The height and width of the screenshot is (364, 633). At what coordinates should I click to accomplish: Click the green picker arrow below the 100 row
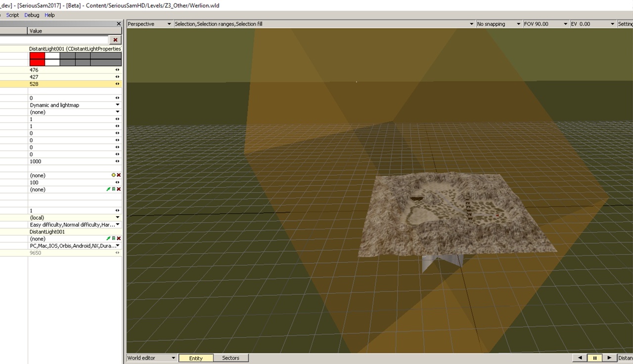(x=109, y=189)
